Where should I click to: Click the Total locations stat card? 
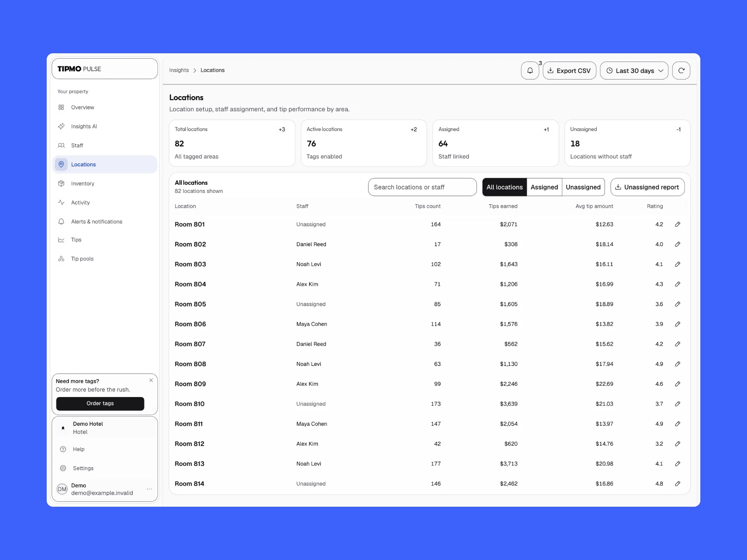pyautogui.click(x=232, y=143)
